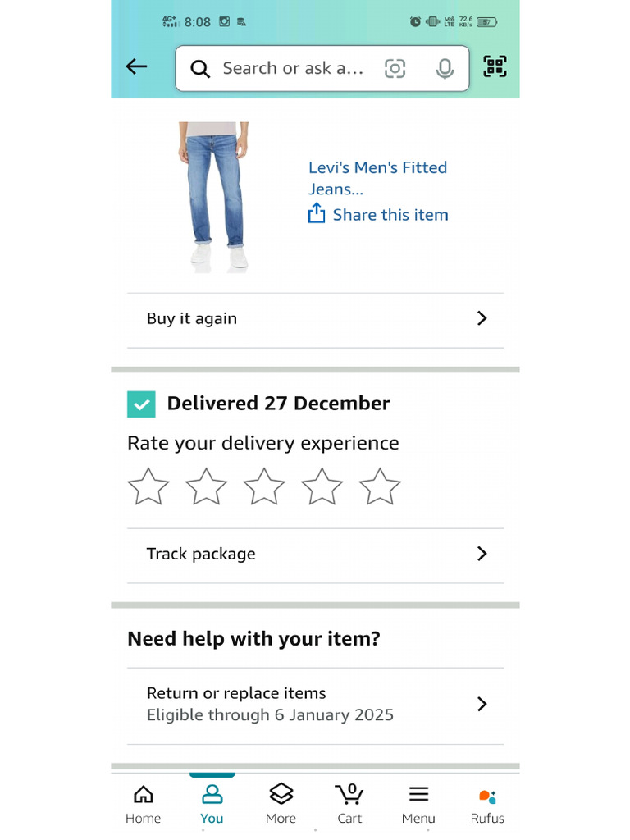The image size is (630, 840).
Task: Tap the share icon beside Share this item
Action: (316, 212)
